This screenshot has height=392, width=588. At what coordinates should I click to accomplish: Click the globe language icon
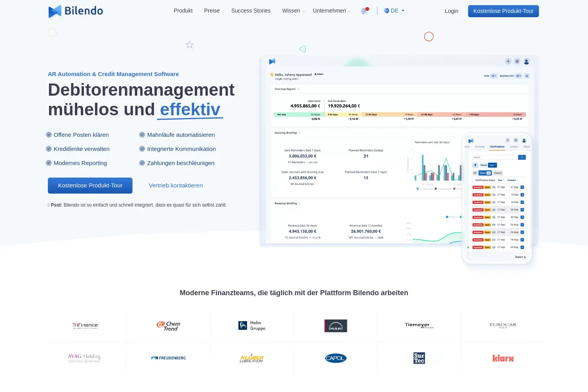pos(387,11)
